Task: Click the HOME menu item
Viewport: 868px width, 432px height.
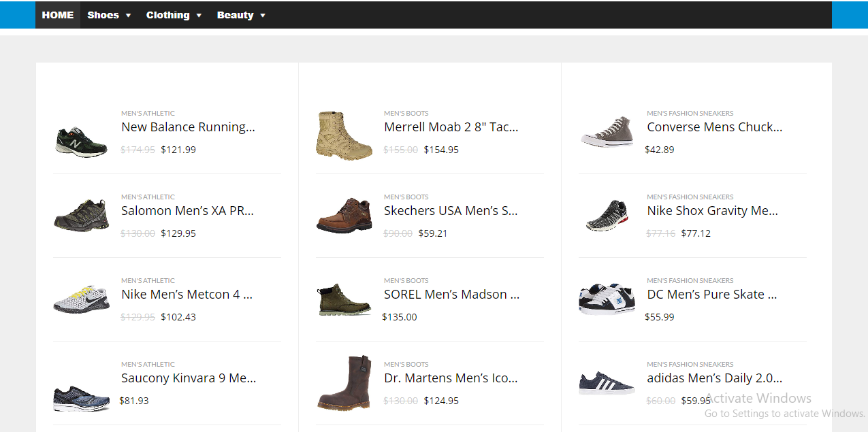Action: click(x=58, y=15)
